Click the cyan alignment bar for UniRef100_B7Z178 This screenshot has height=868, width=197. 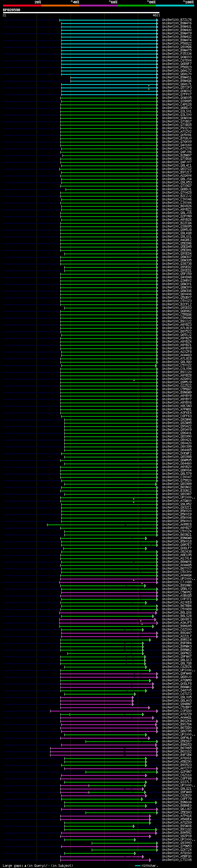109,20
